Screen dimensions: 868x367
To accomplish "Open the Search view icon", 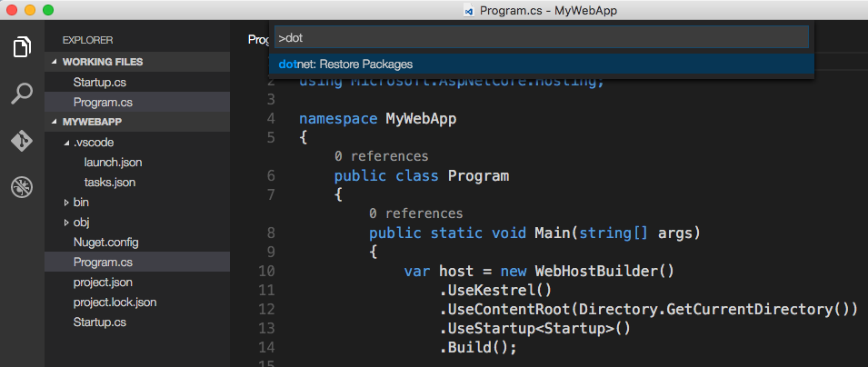I will [22, 94].
